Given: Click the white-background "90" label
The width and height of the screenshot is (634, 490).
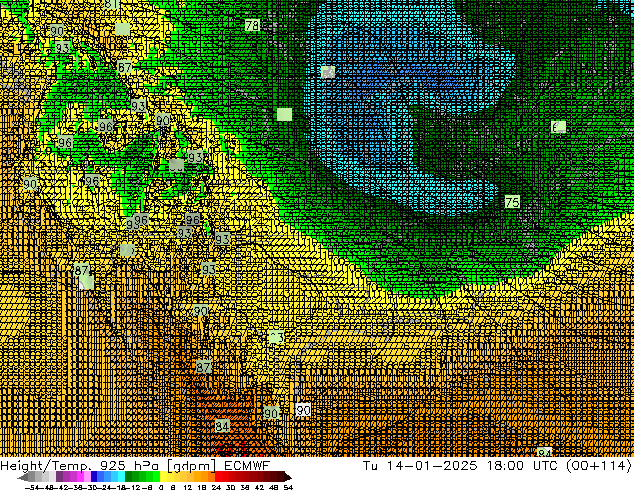Looking at the screenshot, I should [x=303, y=410].
